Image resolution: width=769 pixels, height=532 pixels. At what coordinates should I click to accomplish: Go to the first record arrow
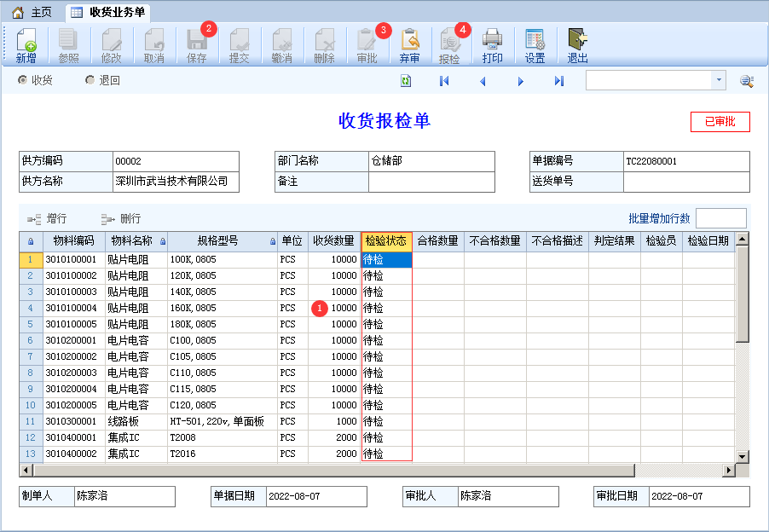coord(444,81)
